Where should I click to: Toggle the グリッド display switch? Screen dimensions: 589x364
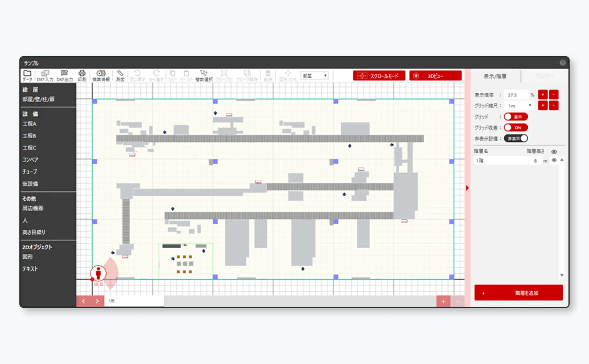pyautogui.click(x=516, y=117)
